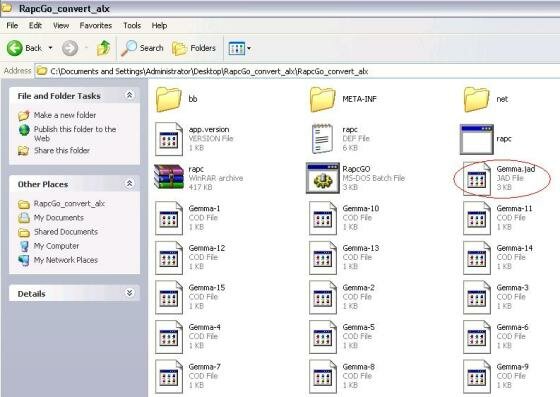Select the Gemma-2 COD file icon
The height and width of the screenshot is (397, 560).
(322, 297)
